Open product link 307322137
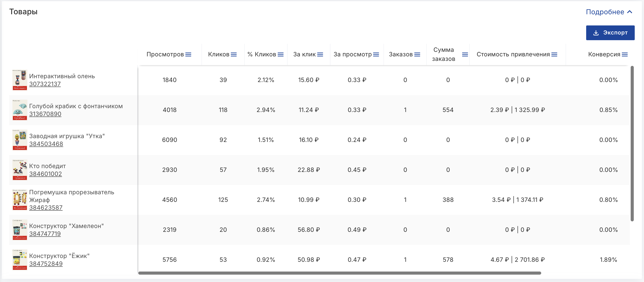 tap(45, 84)
